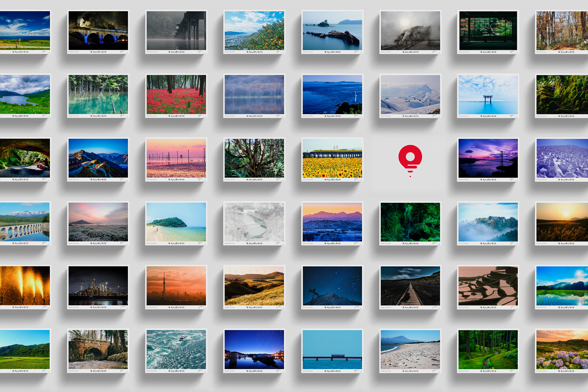This screenshot has height=392, width=588.
Task: Click the purple sunset suspension bridge photo
Action: (x=488, y=158)
